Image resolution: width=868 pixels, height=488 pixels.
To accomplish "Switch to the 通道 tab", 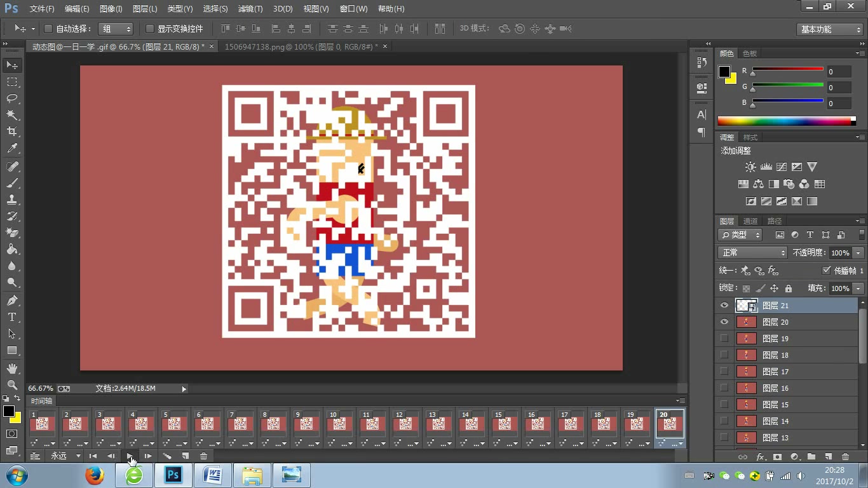I will pyautogui.click(x=750, y=221).
